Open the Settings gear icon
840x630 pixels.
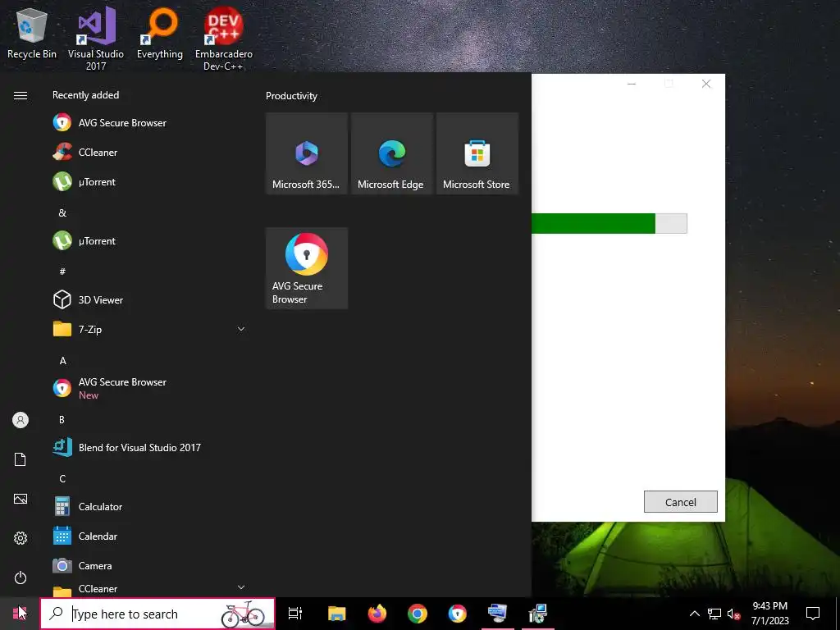pyautogui.click(x=21, y=538)
